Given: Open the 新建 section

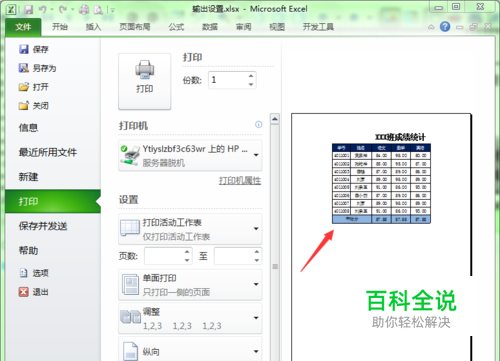Looking at the screenshot, I should pyautogui.click(x=28, y=177).
